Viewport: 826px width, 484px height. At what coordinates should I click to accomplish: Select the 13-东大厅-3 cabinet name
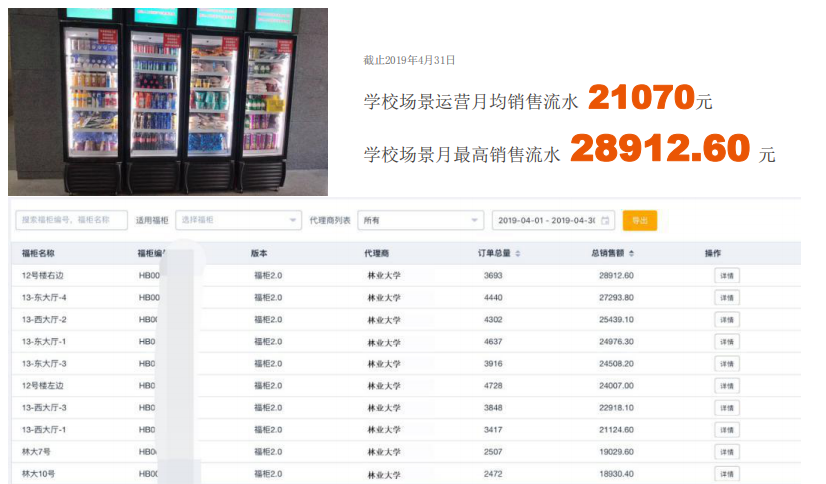click(44, 363)
